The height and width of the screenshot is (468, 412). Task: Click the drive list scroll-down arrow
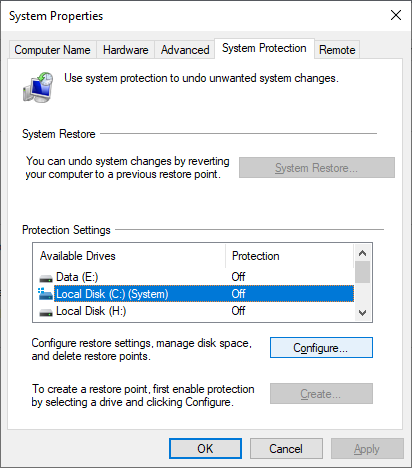362,313
